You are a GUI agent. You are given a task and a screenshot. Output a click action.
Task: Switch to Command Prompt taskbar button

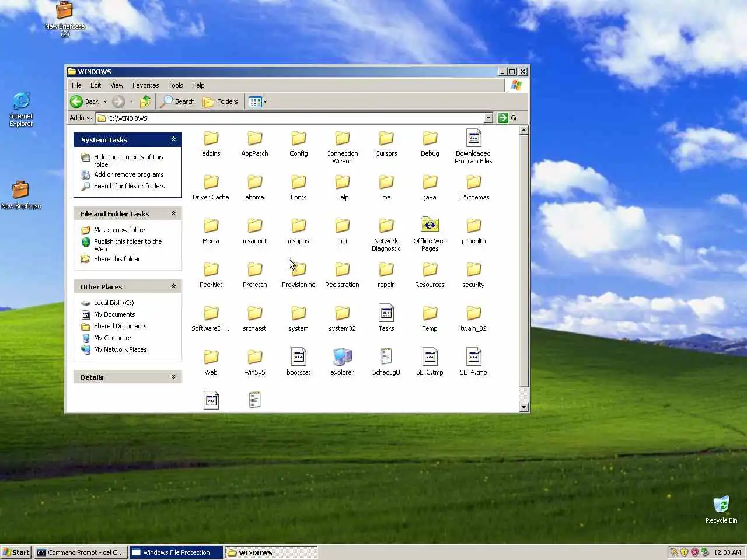pos(81,552)
